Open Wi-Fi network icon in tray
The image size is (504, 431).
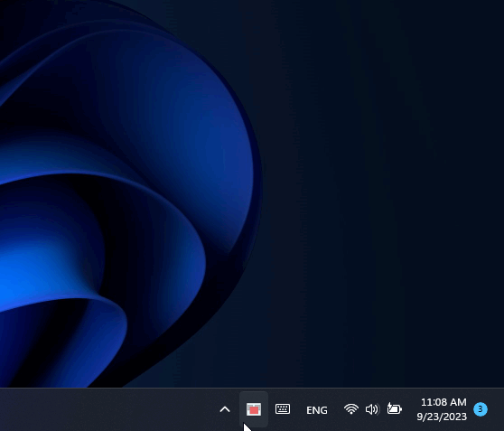click(x=351, y=409)
